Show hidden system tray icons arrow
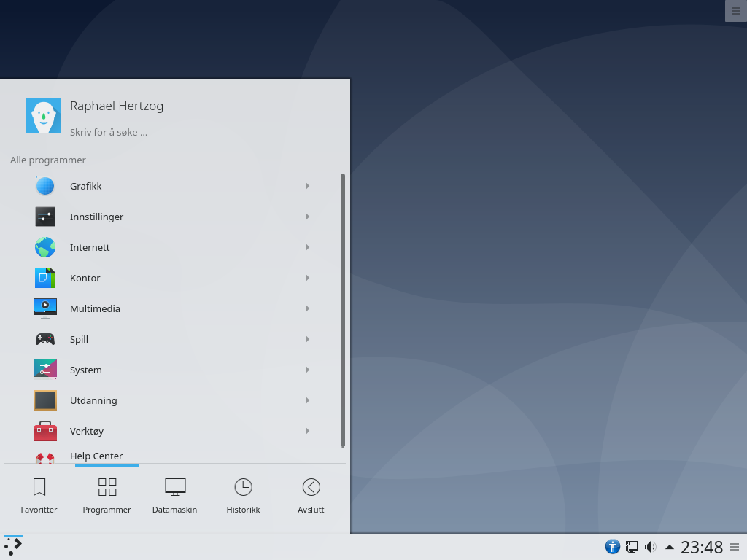The height and width of the screenshot is (560, 747). coord(669,547)
